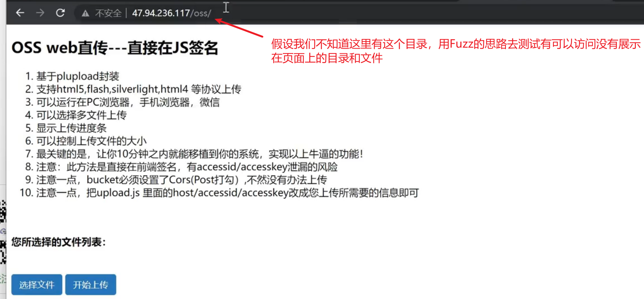Click the red Fuzz annotation text
This screenshot has height=299, width=644.
pyautogui.click(x=455, y=51)
